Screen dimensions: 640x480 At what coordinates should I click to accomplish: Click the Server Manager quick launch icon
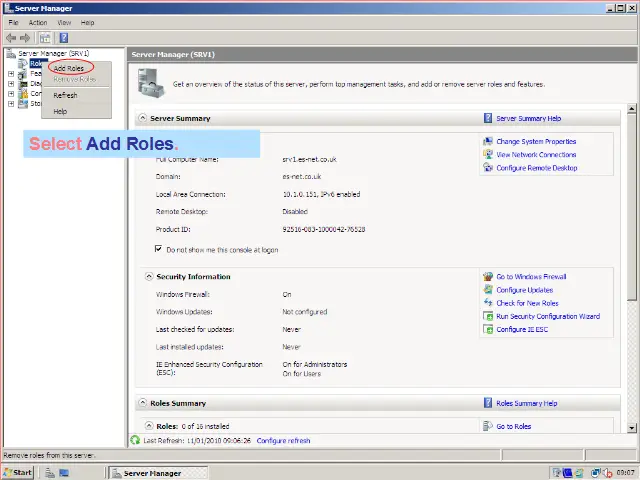tap(50, 473)
